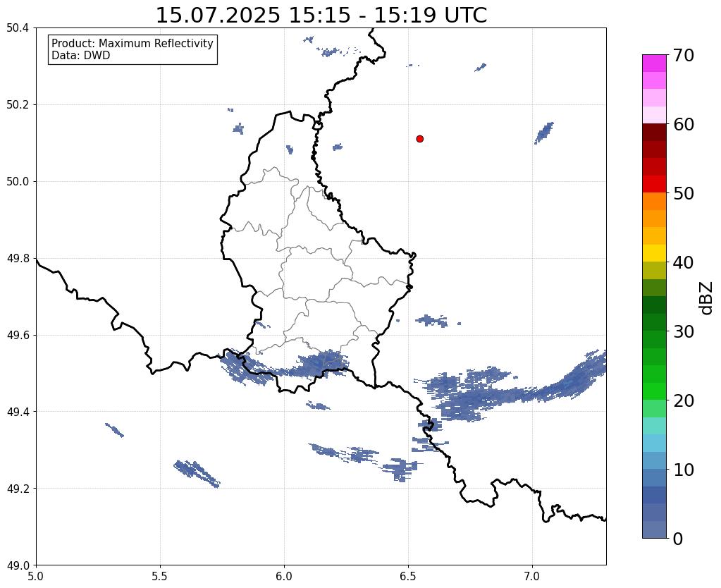721x588 pixels.
Task: Click the 60 dBZ colorbar tick label
Action: pyautogui.click(x=684, y=124)
